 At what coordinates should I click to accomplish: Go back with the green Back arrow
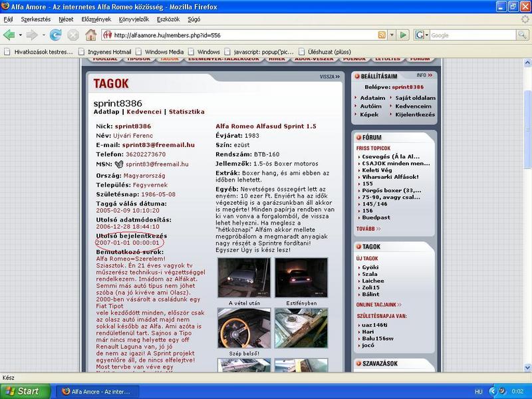pyautogui.click(x=9, y=35)
